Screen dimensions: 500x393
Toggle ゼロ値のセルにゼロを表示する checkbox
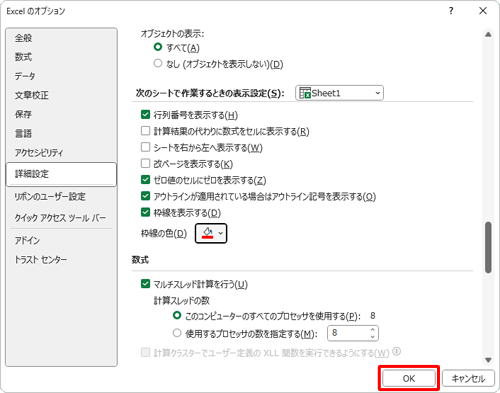(x=145, y=180)
